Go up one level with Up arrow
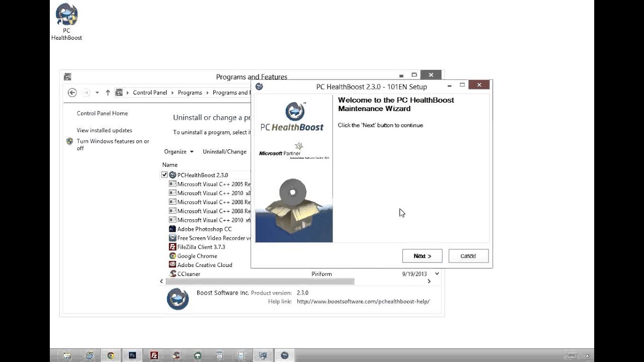Image resolution: width=644 pixels, height=362 pixels. tap(108, 93)
